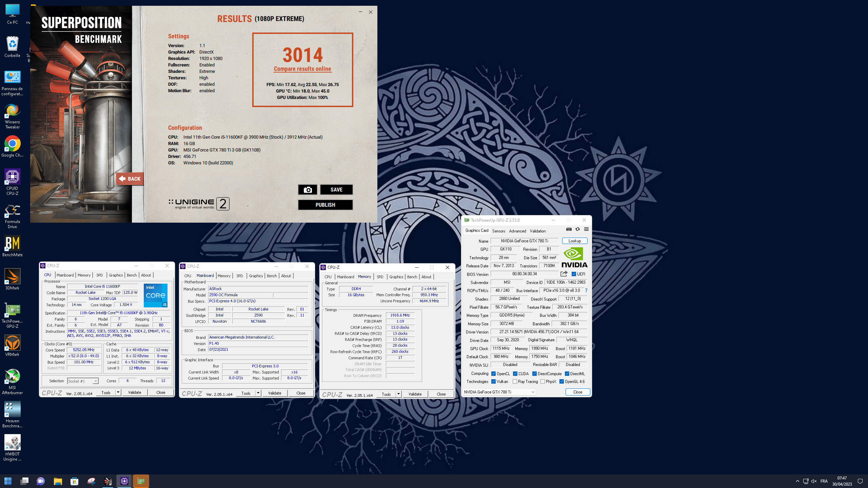Toggle the OpenGL 4.6 checkbox
Screen dimensions: 868x488
point(561,382)
